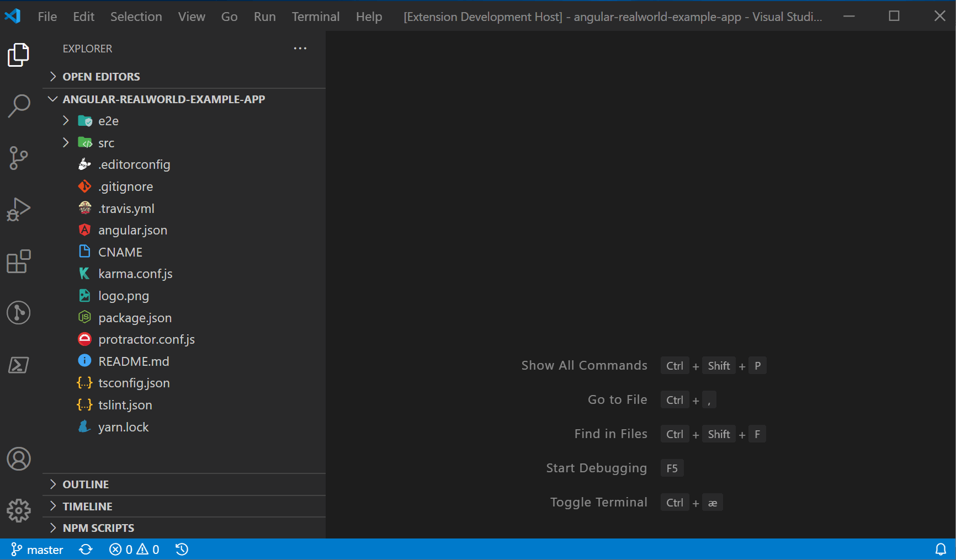
Task: Synchronize changes via status bar sync icon
Action: point(86,550)
